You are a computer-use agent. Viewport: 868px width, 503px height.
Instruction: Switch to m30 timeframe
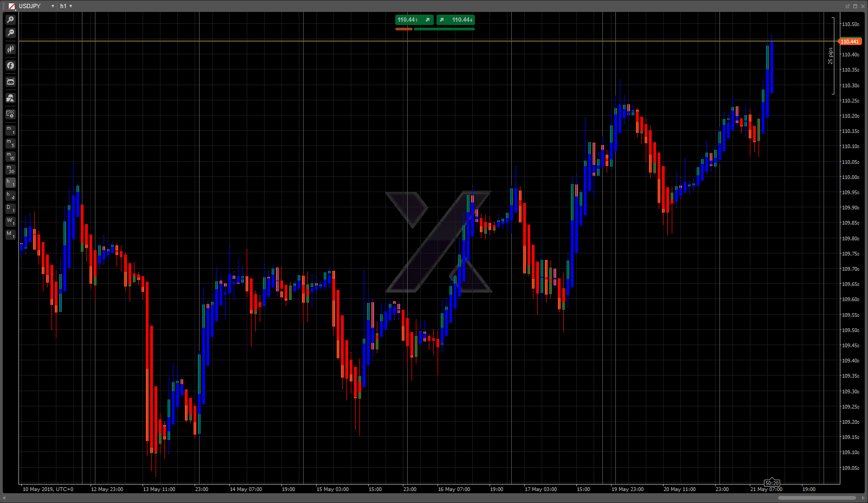point(10,169)
